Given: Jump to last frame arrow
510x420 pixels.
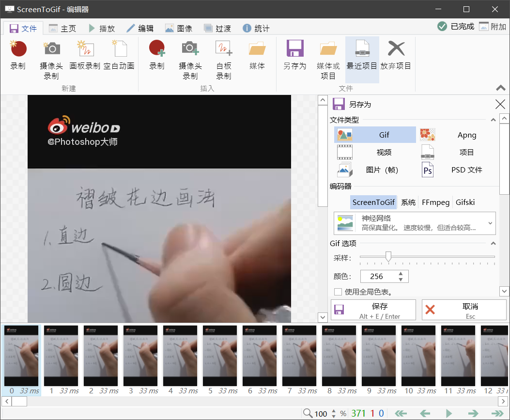Looking at the screenshot, I should coord(497,414).
